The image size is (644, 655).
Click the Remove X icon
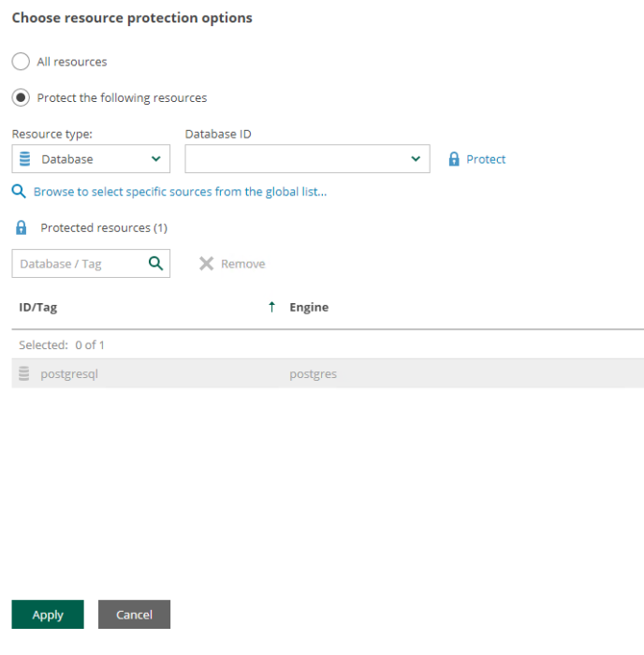[207, 264]
